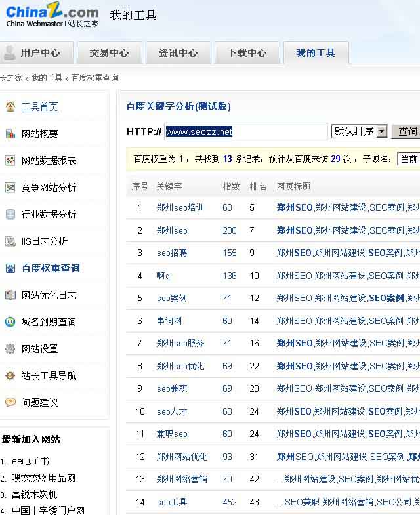
Task: Open ee电子书 in 最新加入网站 list
Action: click(x=31, y=461)
